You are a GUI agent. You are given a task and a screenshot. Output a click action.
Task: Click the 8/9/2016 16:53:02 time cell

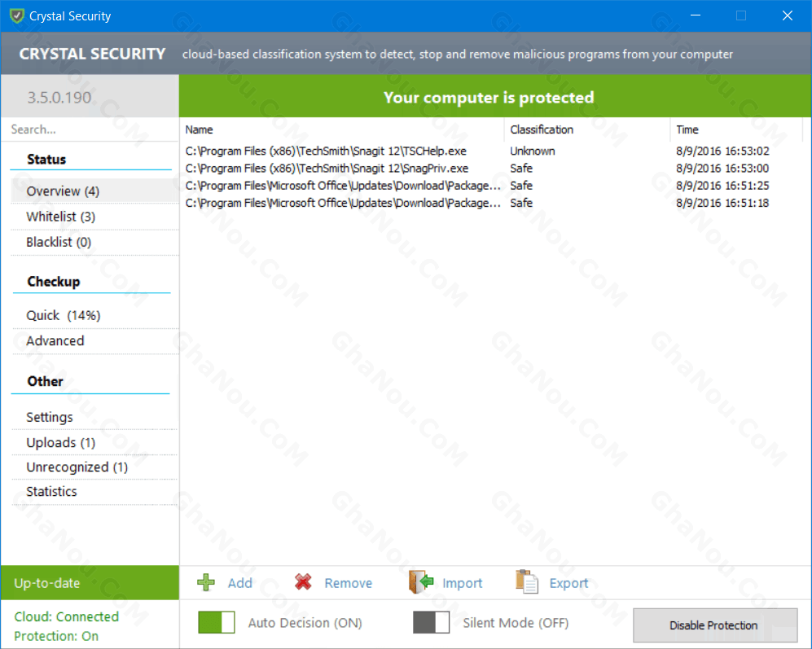click(x=722, y=151)
